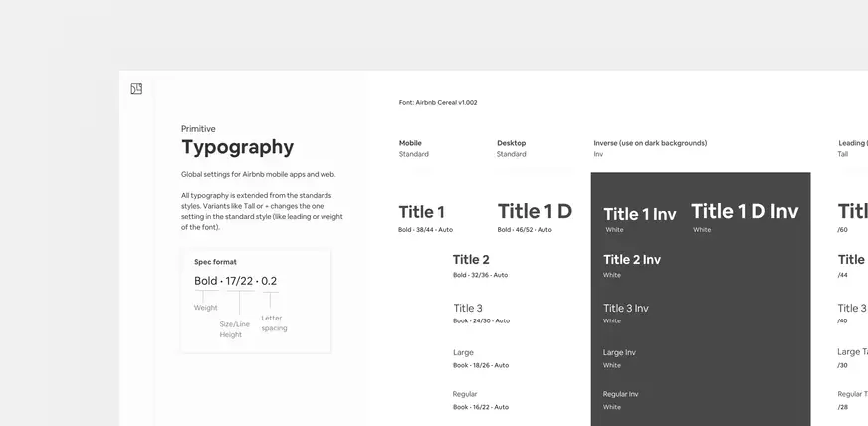The width and height of the screenshot is (868, 426).
Task: Click the 'Bold · 32/36 · Auto' spec
Action: coord(480,275)
